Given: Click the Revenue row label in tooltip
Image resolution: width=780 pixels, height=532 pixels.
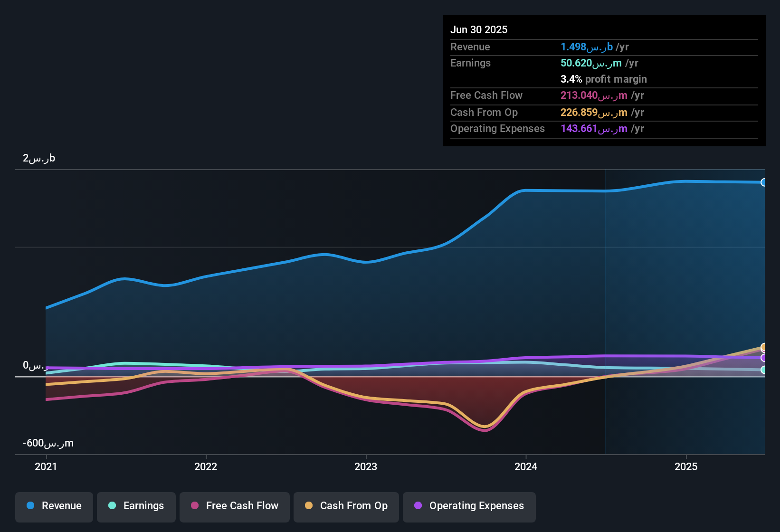Looking at the screenshot, I should coord(470,47).
